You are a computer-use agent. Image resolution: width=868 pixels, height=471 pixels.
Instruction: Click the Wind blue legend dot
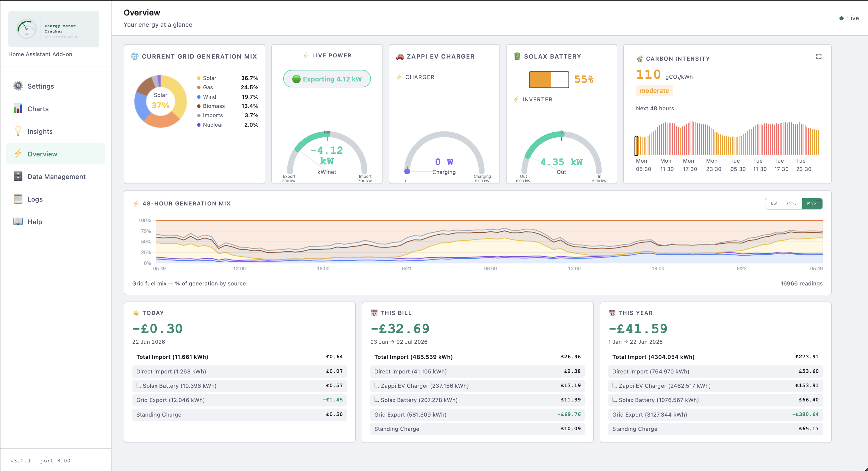click(x=199, y=97)
